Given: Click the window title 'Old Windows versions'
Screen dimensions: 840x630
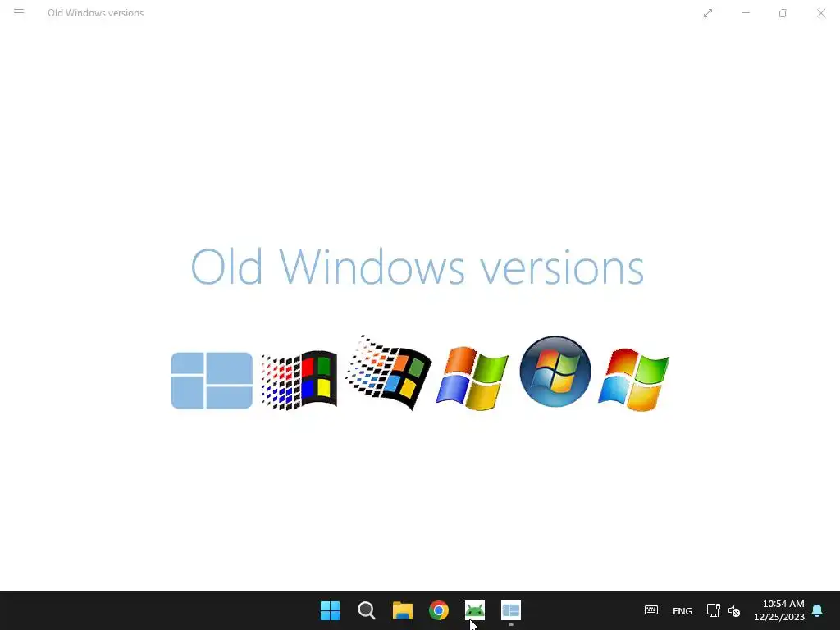Looking at the screenshot, I should (x=95, y=13).
